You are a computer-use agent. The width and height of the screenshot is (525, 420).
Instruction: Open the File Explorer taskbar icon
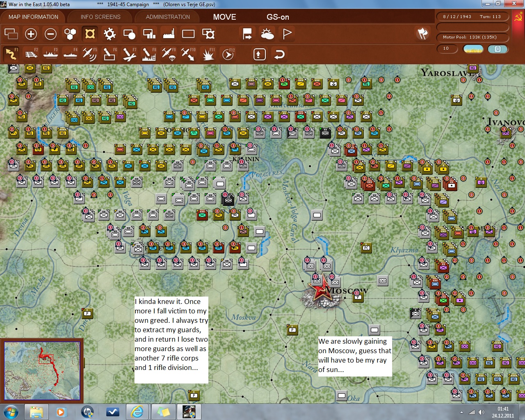point(37,411)
